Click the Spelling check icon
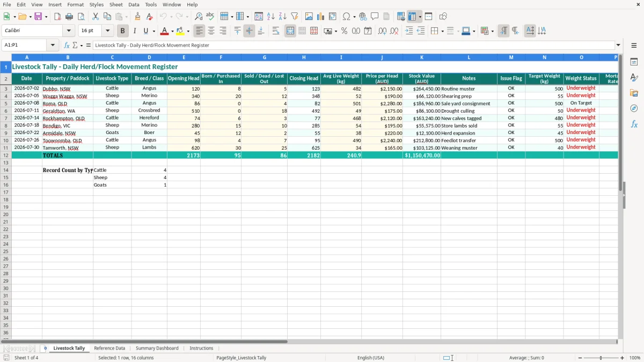644x362 pixels. pyautogui.click(x=210, y=17)
